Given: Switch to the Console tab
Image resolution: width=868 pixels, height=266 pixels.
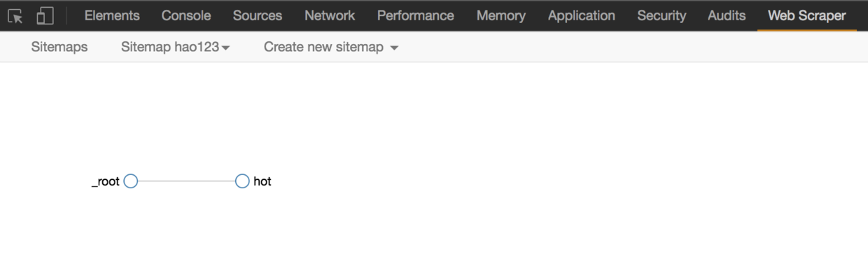Looking at the screenshot, I should click(186, 15).
